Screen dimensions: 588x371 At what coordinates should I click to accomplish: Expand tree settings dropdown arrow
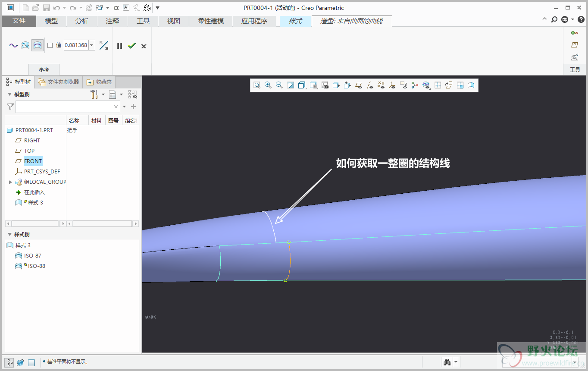103,94
